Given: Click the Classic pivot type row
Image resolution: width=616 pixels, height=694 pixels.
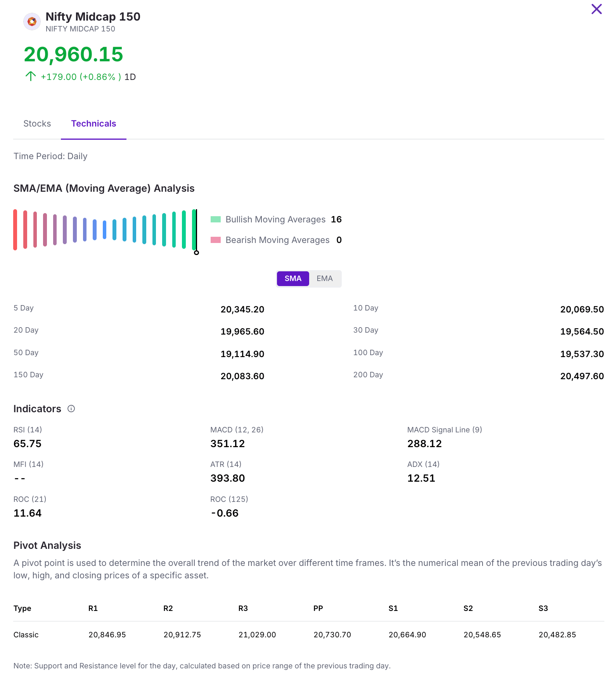Looking at the screenshot, I should (x=26, y=635).
